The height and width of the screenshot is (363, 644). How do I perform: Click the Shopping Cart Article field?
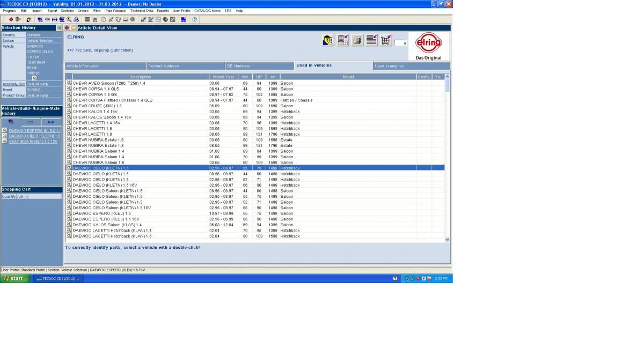tap(39, 197)
